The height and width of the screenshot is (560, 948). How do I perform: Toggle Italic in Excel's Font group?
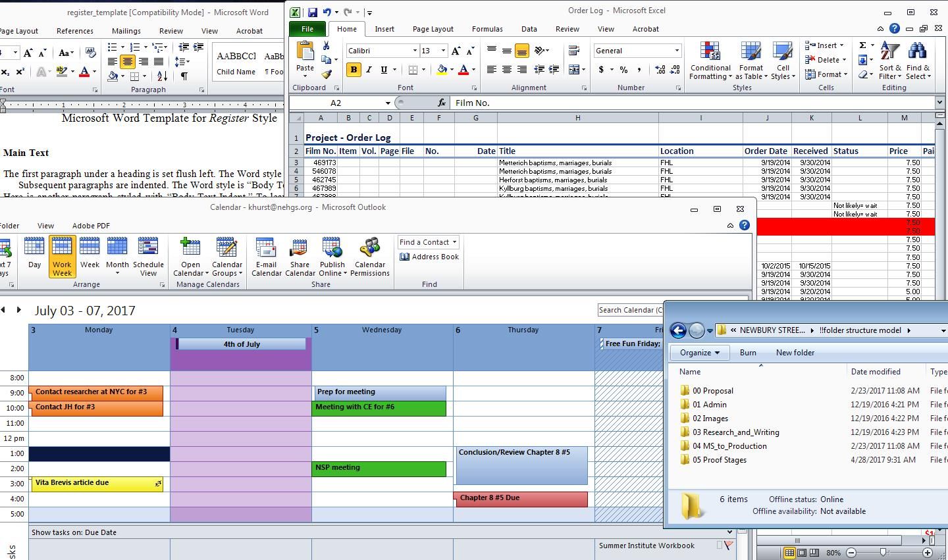[369, 70]
